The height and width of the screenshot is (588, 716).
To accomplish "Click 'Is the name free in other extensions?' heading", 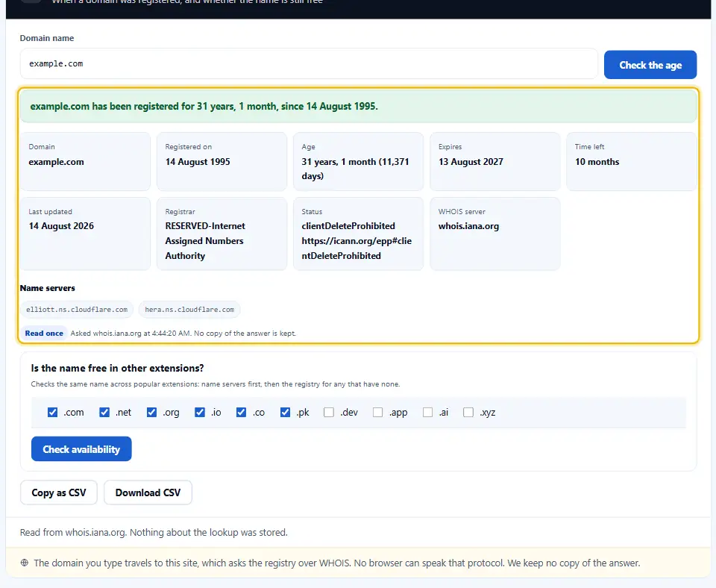I will [x=117, y=368].
